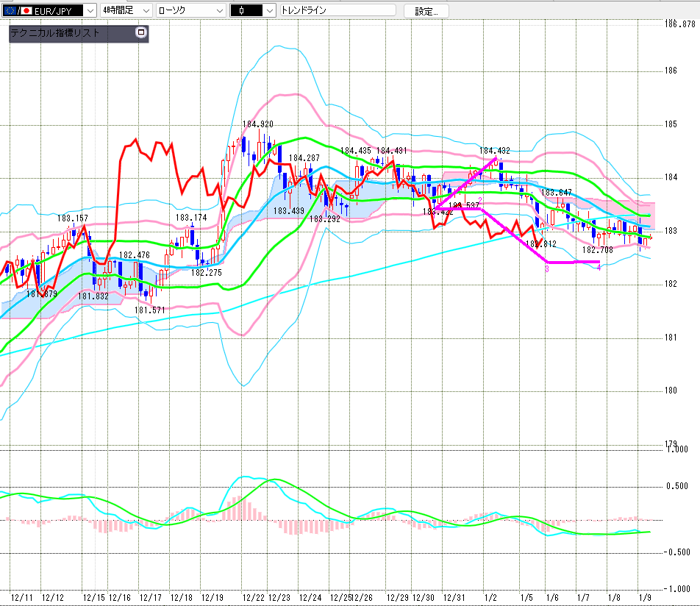Open the candlestick color picker dropdown

(269, 10)
